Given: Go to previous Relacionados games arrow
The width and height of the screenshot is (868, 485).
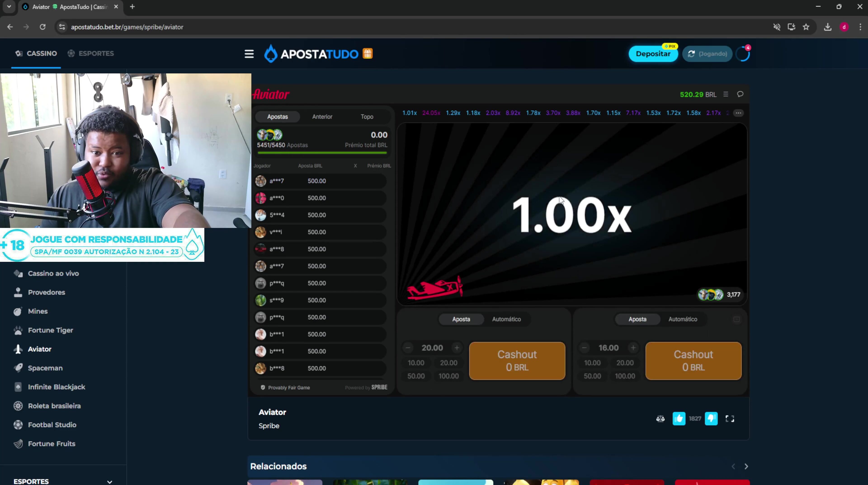Looking at the screenshot, I should (733, 466).
